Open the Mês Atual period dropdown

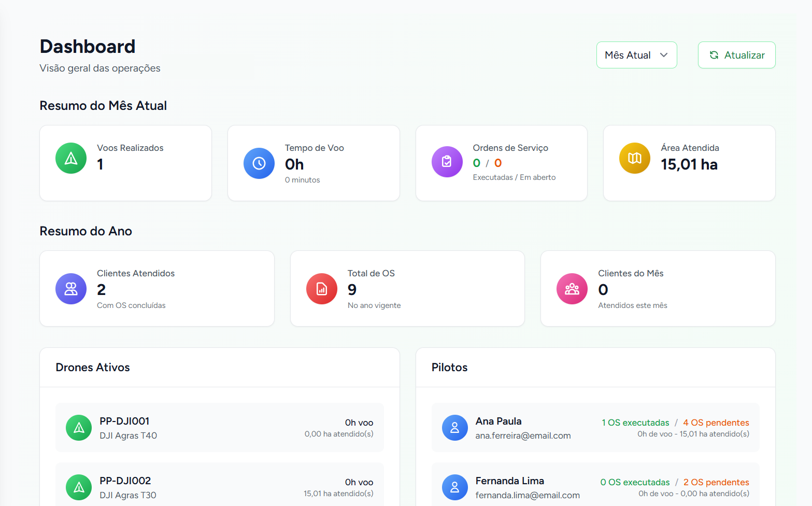tap(636, 55)
